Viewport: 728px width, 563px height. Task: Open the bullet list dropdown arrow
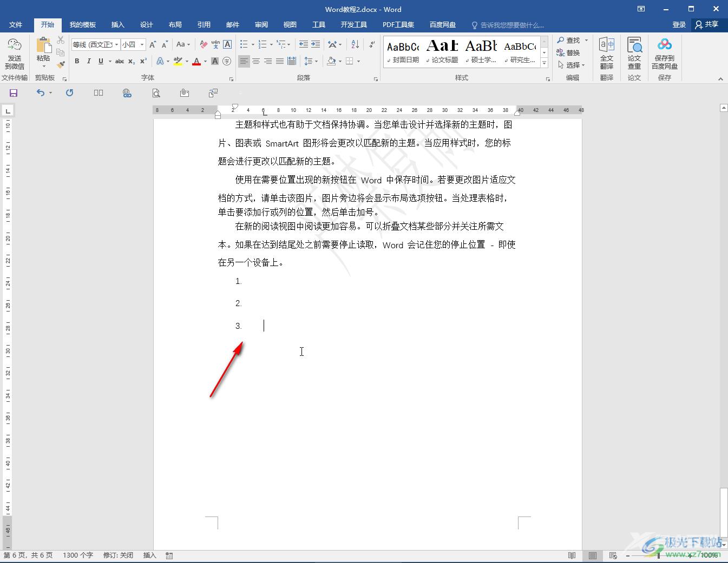(253, 44)
